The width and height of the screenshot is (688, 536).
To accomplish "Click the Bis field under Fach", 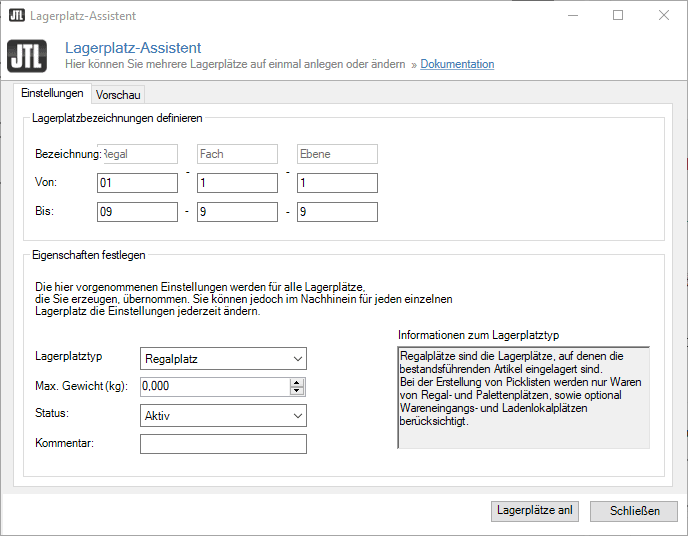I will tap(237, 212).
